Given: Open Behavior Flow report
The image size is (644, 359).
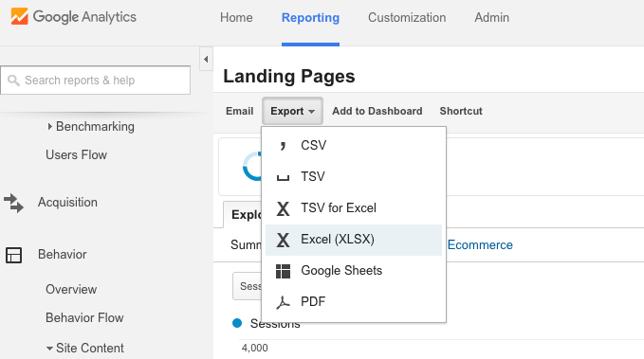Looking at the screenshot, I should coord(84,318).
